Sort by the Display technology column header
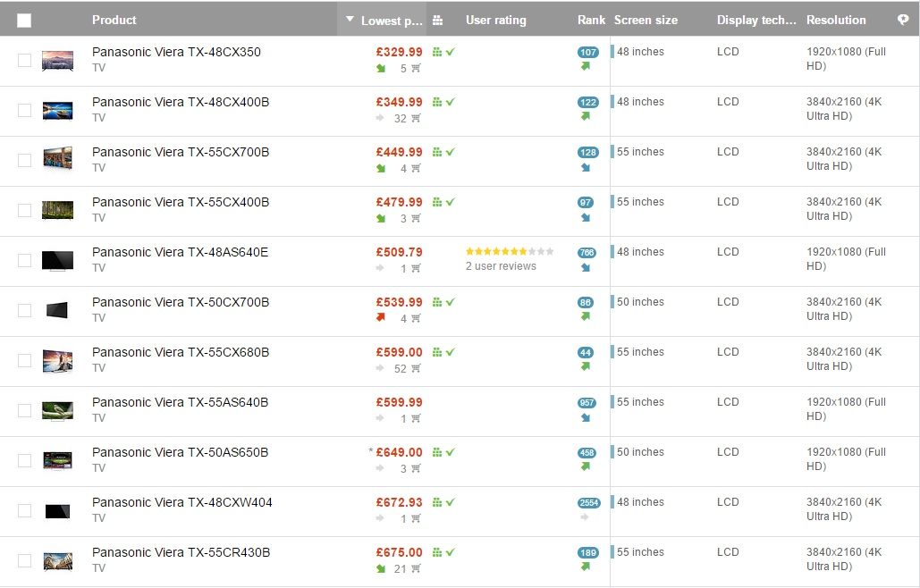 pos(756,20)
